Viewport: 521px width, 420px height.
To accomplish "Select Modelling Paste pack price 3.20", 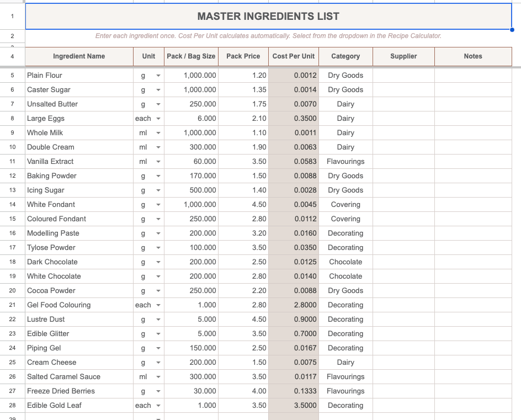I will point(243,233).
